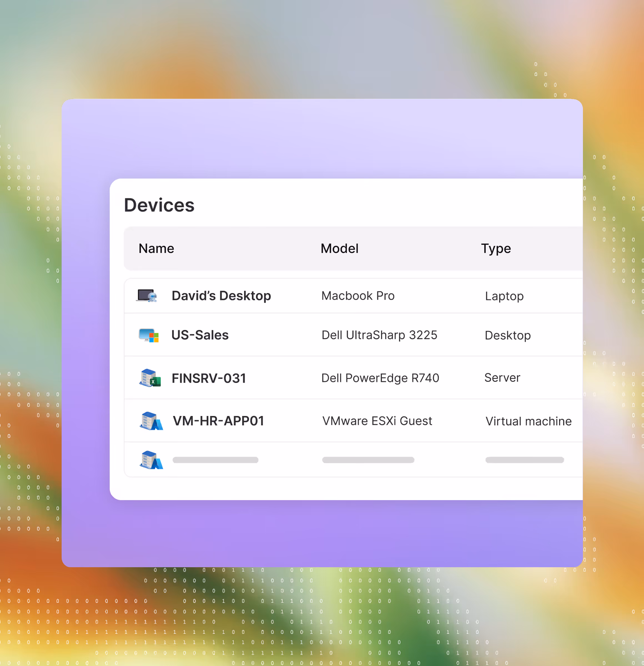Click the Laptop type cell
This screenshot has width=644, height=666.
(x=504, y=296)
